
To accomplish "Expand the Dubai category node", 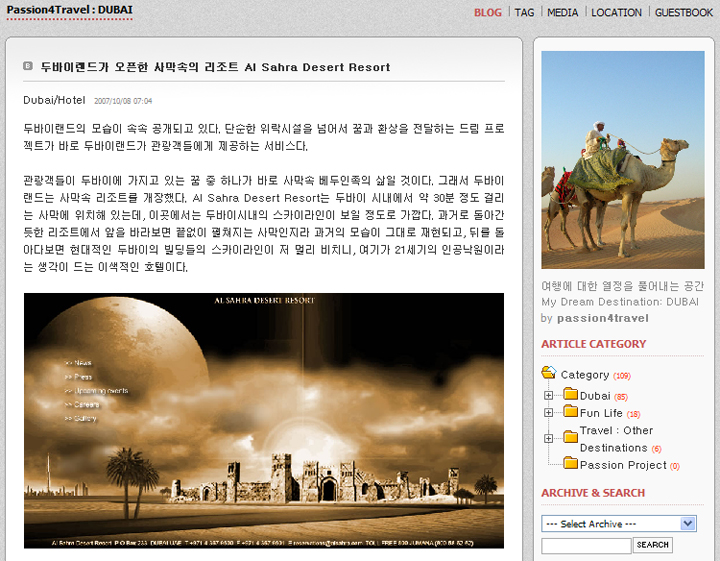I will coord(548,395).
